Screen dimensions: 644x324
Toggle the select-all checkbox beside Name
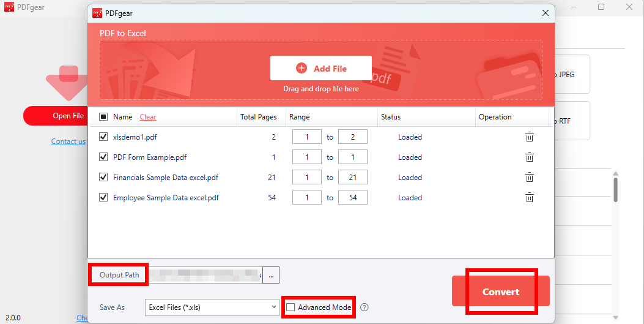pos(103,117)
